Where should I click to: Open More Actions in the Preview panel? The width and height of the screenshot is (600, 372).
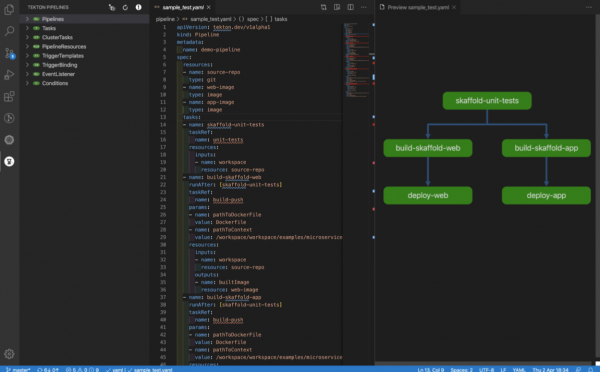[589, 7]
